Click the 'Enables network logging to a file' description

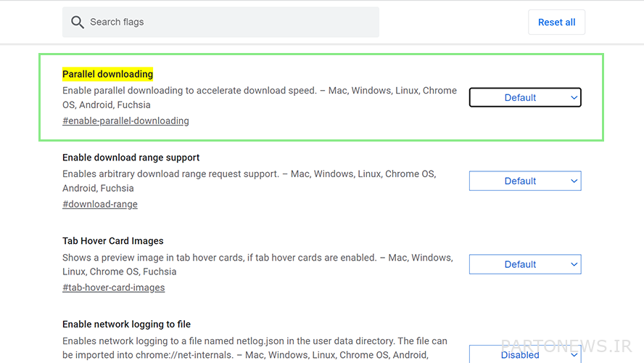(255, 348)
